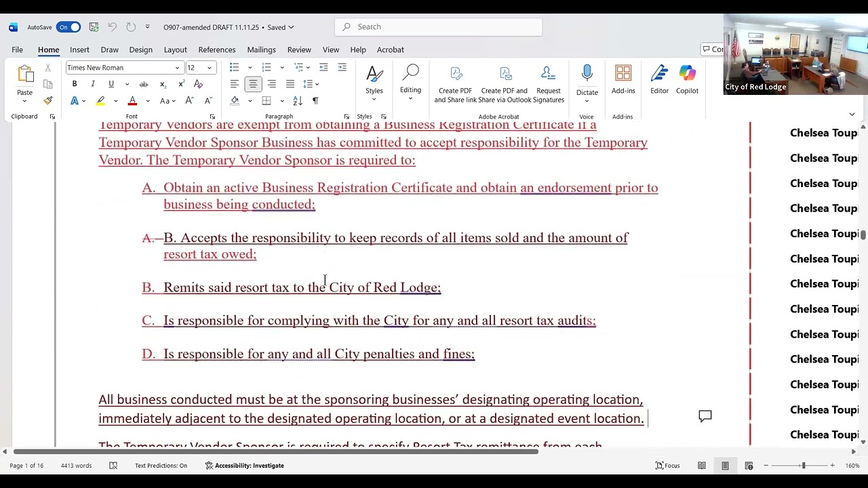
Task: Click the horizontal scrollbar at the bottom
Action: coord(276,451)
